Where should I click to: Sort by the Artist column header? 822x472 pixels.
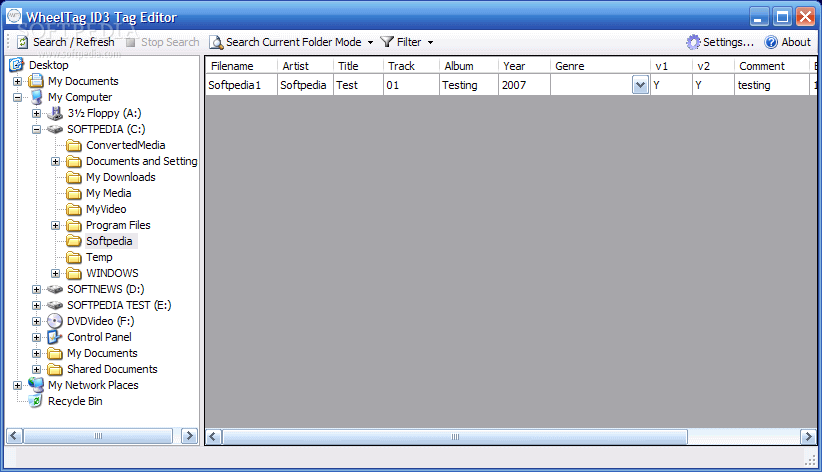tap(305, 66)
